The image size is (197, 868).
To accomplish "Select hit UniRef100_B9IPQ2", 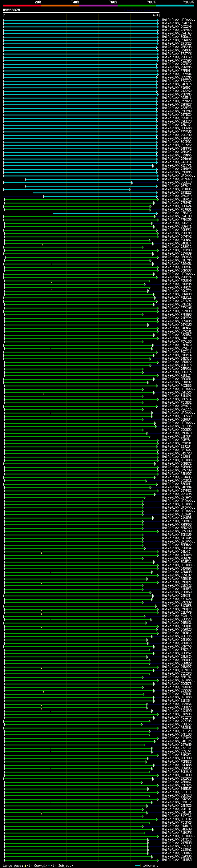I will pyautogui.click(x=176, y=142).
